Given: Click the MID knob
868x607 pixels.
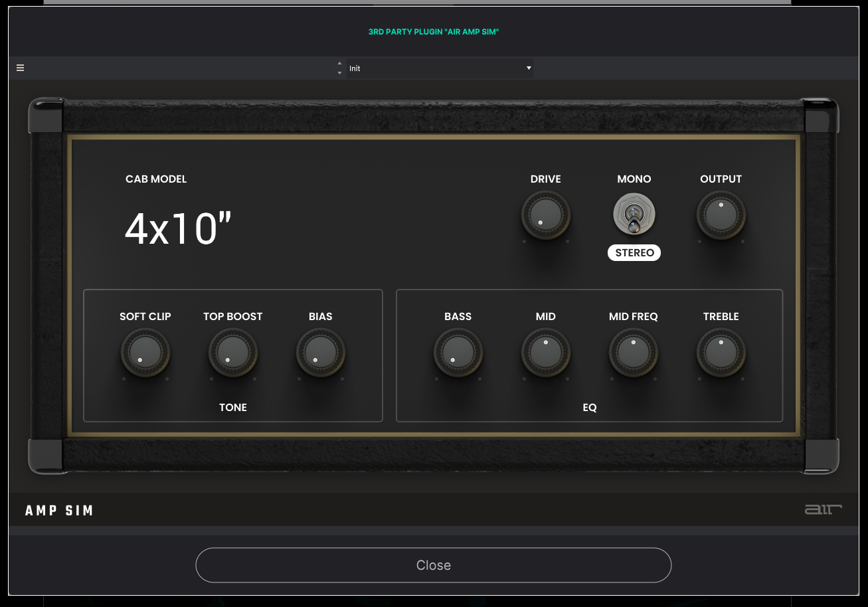Looking at the screenshot, I should coord(546,352).
